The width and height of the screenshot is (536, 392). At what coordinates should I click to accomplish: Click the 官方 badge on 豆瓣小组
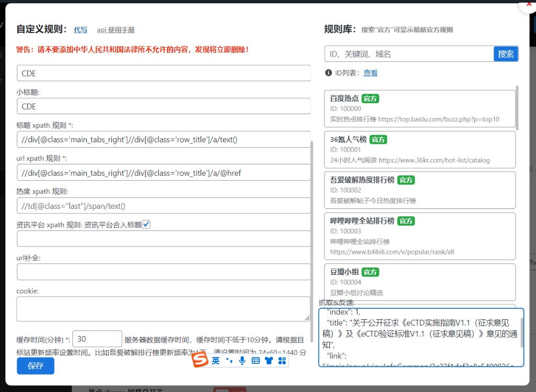[x=370, y=272]
